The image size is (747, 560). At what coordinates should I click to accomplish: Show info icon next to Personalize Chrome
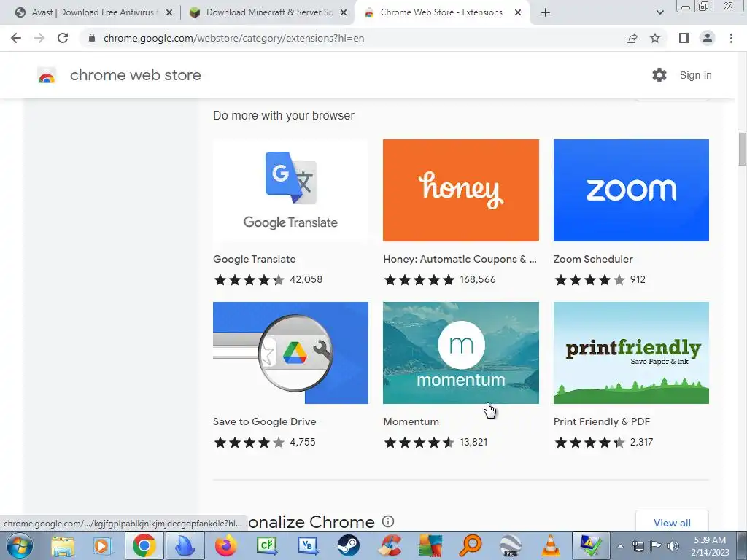click(x=388, y=521)
